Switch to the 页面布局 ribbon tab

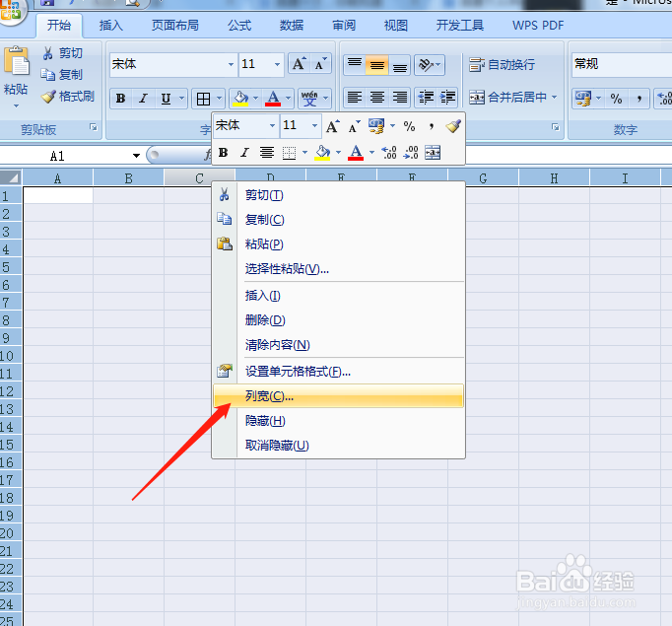tap(174, 26)
